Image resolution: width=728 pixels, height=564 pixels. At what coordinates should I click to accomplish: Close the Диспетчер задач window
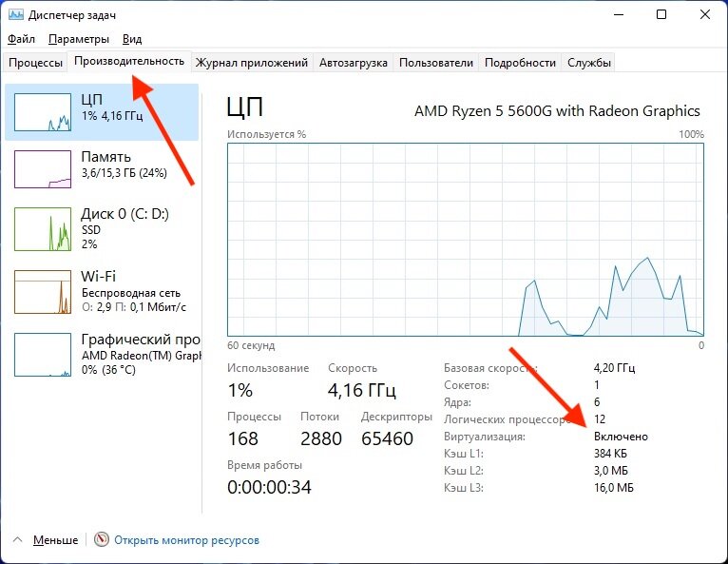click(x=705, y=14)
